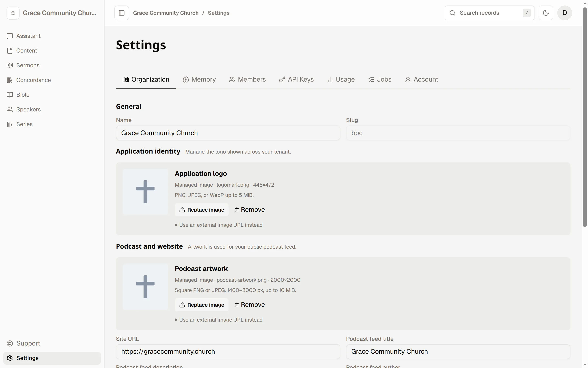588x368 pixels.
Task: Select Settings in the sidebar
Action: click(52, 358)
